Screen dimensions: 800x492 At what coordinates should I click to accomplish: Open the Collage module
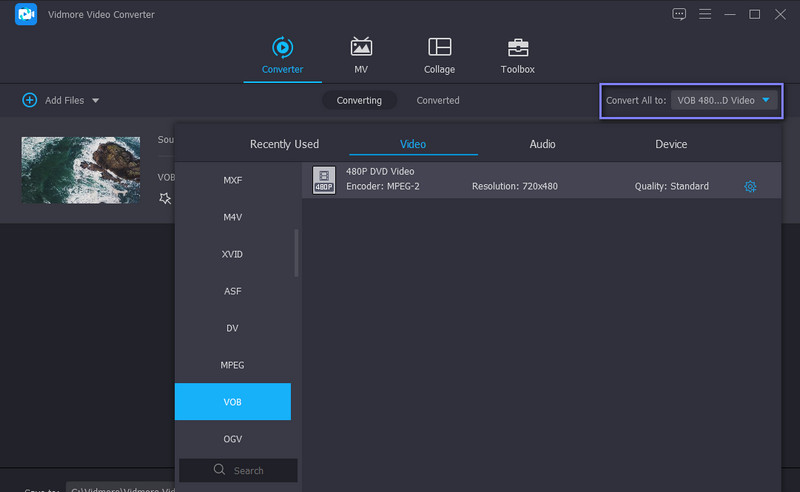[439, 47]
